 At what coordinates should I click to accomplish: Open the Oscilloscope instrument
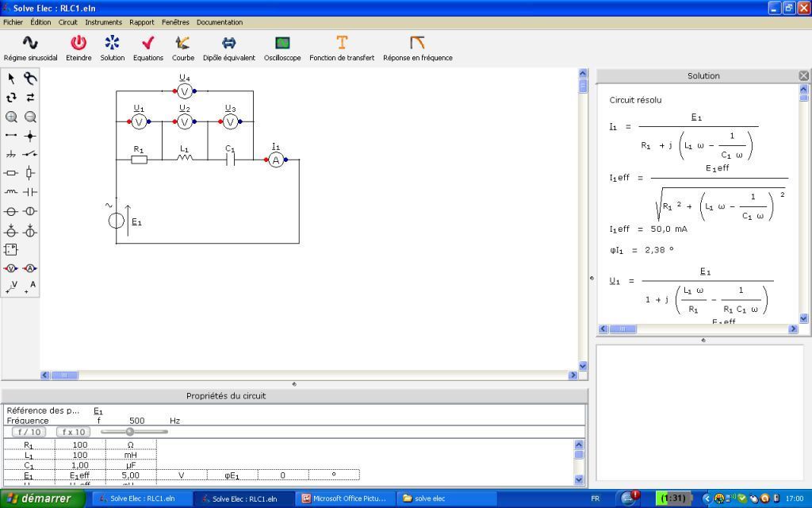pyautogui.click(x=282, y=43)
